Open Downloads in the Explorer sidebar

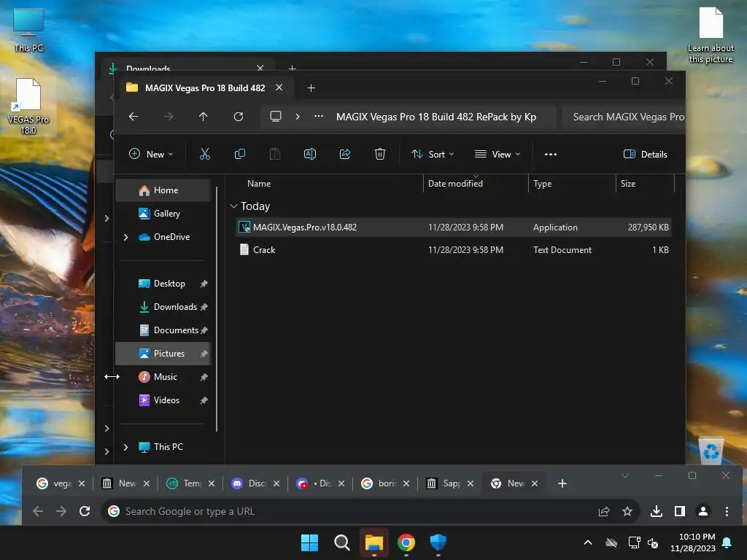(163, 307)
